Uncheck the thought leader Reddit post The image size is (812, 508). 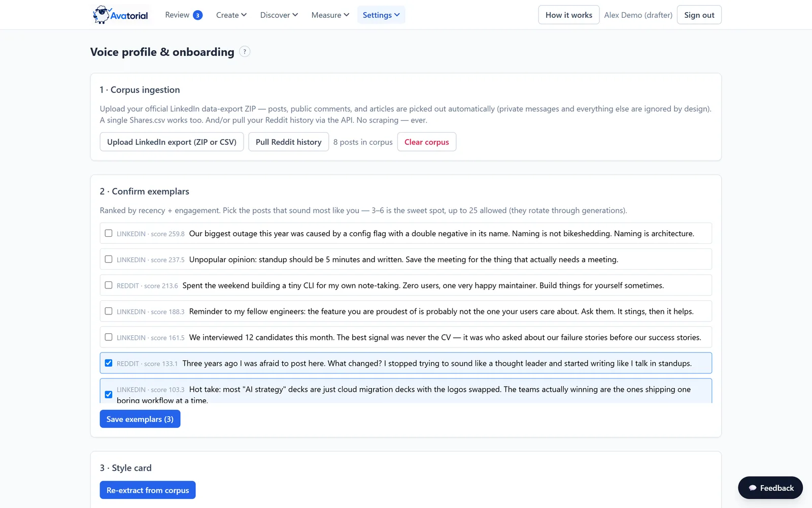[x=109, y=363]
